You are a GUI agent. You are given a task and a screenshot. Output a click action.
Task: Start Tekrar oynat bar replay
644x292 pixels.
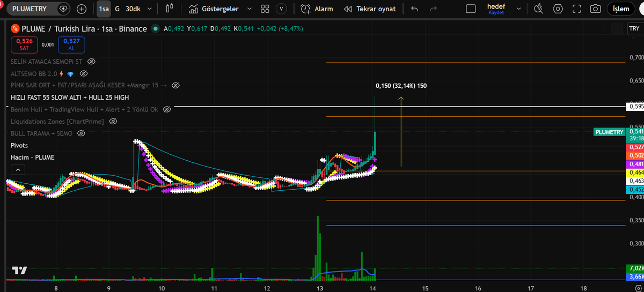[370, 9]
